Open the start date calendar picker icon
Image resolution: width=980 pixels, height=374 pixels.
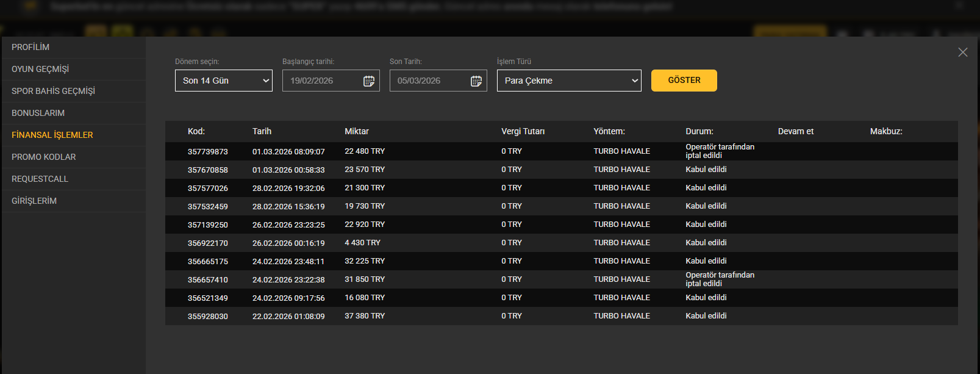pyautogui.click(x=369, y=81)
